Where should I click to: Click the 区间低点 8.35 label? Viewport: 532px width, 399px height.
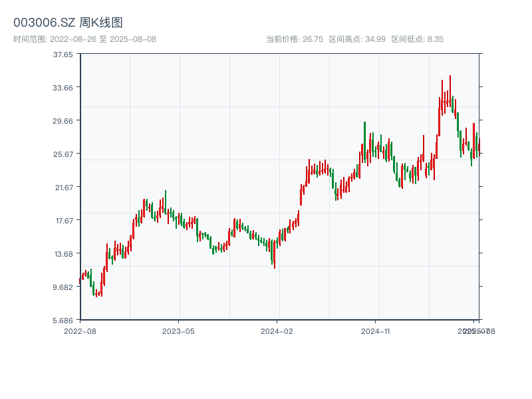pyautogui.click(x=417, y=39)
